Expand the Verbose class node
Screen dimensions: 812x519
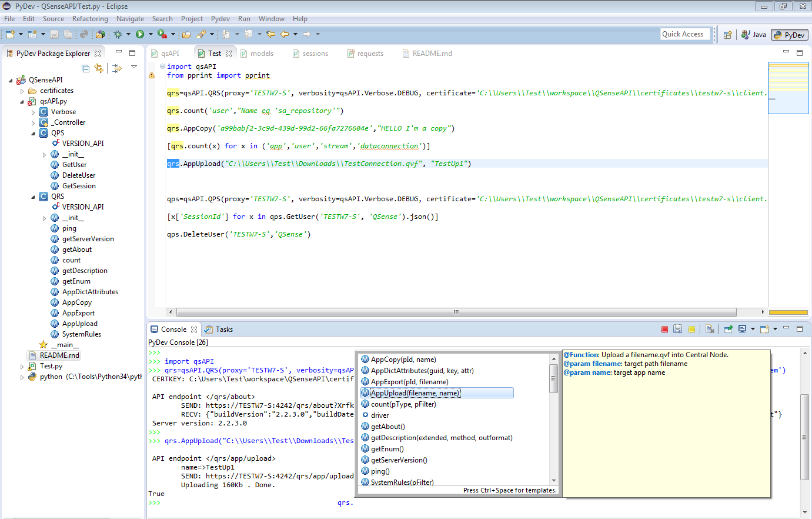point(33,112)
